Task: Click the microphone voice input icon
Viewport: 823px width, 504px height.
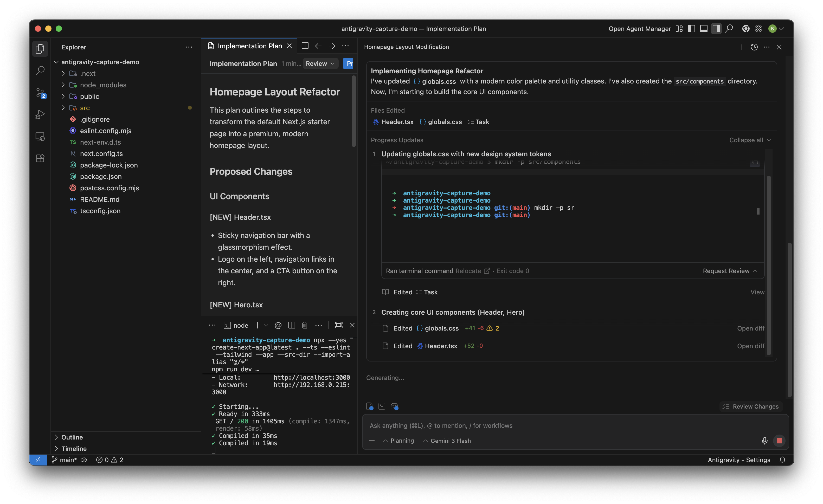Action: (764, 441)
